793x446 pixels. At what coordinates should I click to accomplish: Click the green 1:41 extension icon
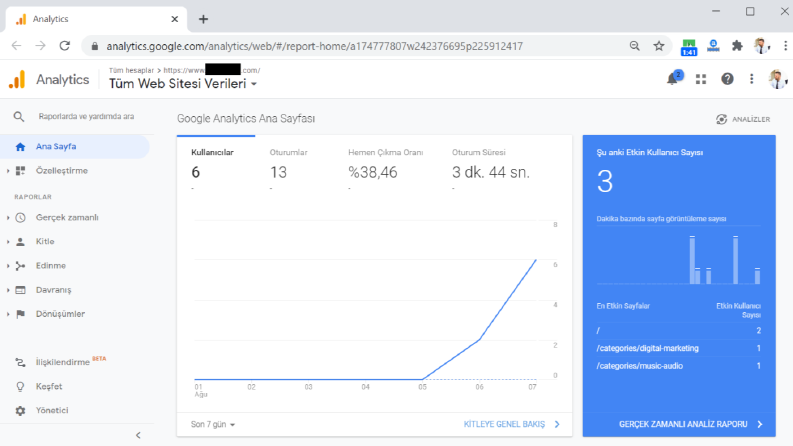click(689, 47)
